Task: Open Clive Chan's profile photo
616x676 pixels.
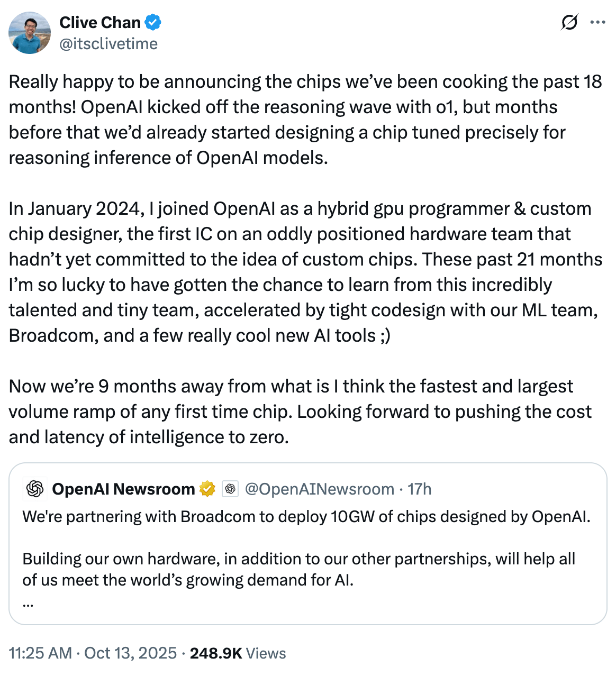Action: pos(30,33)
